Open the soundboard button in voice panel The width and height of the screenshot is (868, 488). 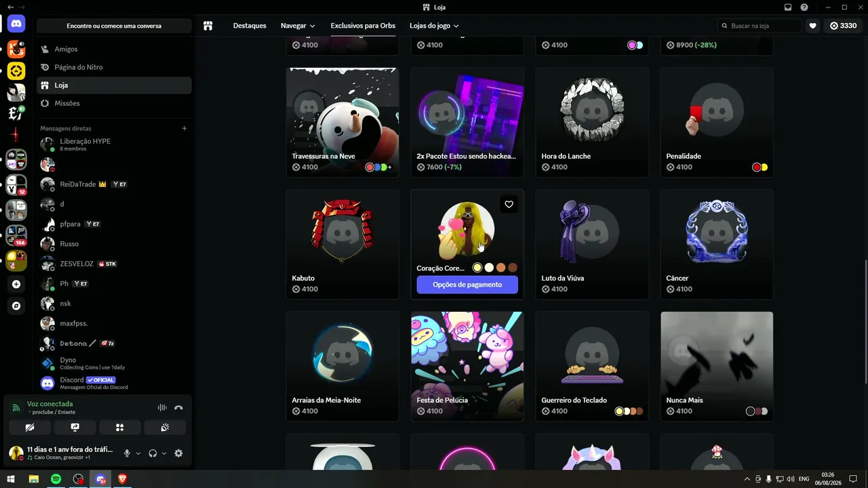click(x=165, y=428)
